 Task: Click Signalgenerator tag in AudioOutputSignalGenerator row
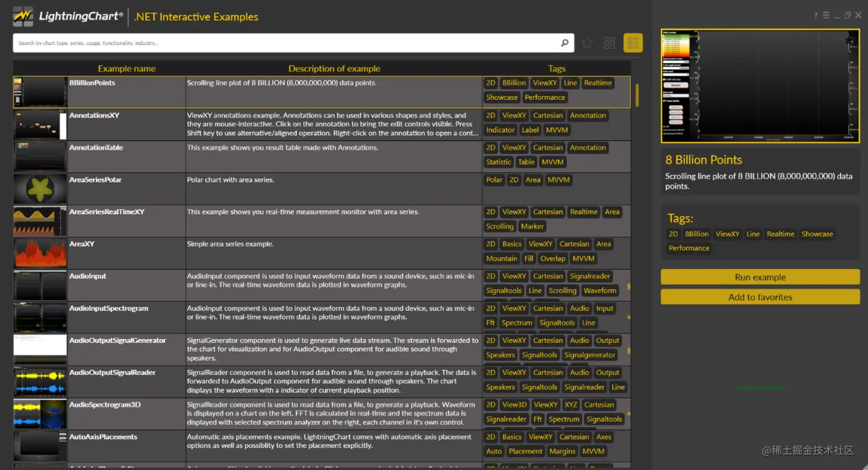point(590,355)
